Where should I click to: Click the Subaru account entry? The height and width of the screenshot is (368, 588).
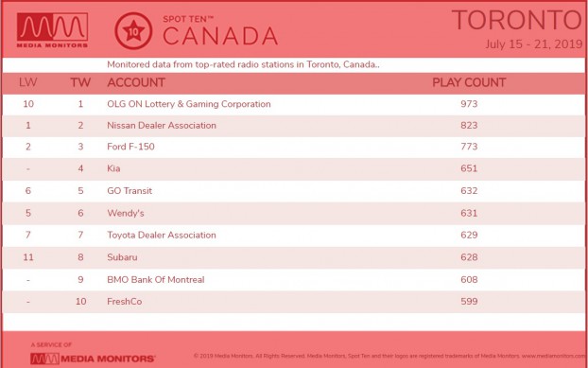pos(122,257)
